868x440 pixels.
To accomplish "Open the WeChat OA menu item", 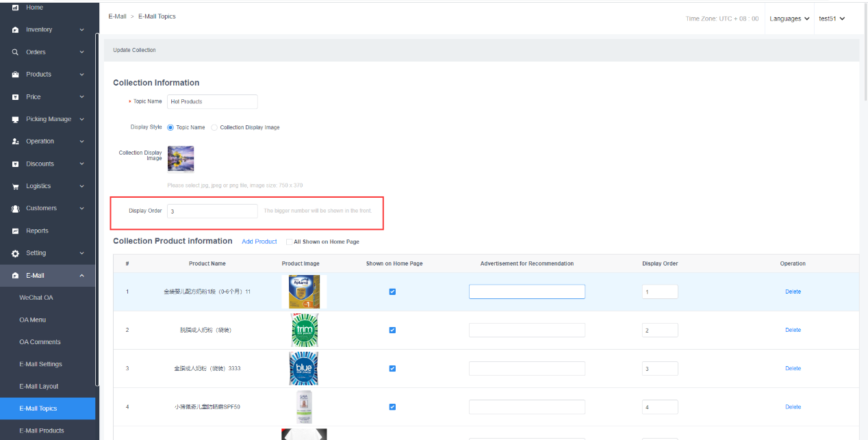I will (36, 298).
